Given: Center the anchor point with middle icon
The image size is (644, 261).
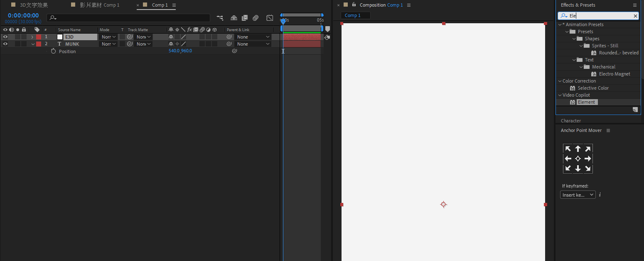Looking at the screenshot, I should click(x=578, y=159).
